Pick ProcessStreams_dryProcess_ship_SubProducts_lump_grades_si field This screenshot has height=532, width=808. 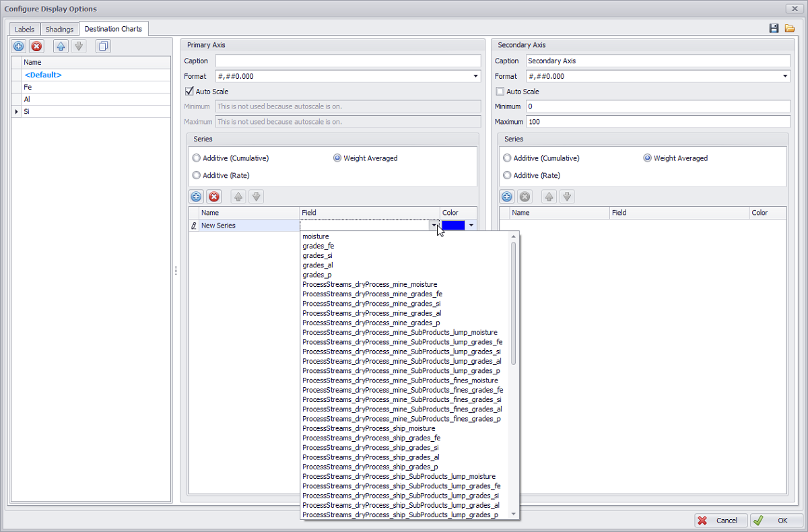(x=401, y=495)
